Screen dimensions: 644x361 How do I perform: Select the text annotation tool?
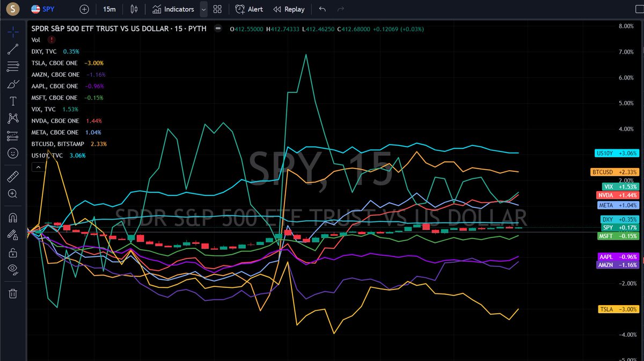(13, 101)
